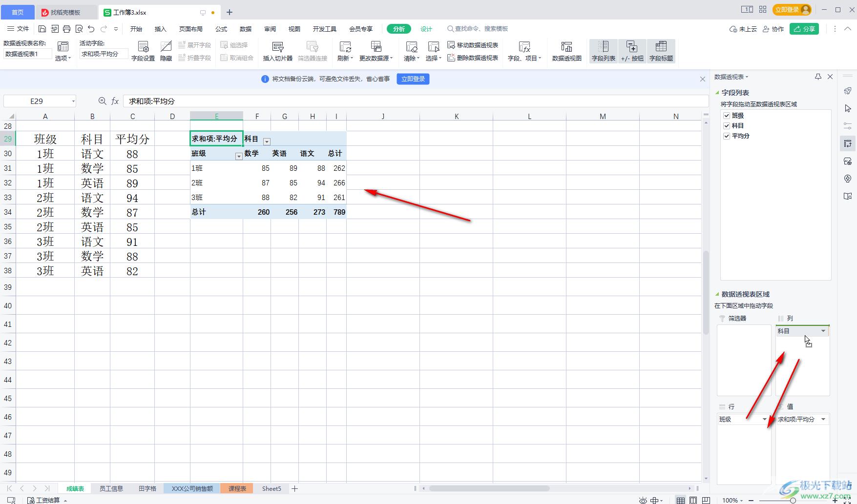Click the 隐藏 hide tool
857x504 pixels.
[166, 51]
